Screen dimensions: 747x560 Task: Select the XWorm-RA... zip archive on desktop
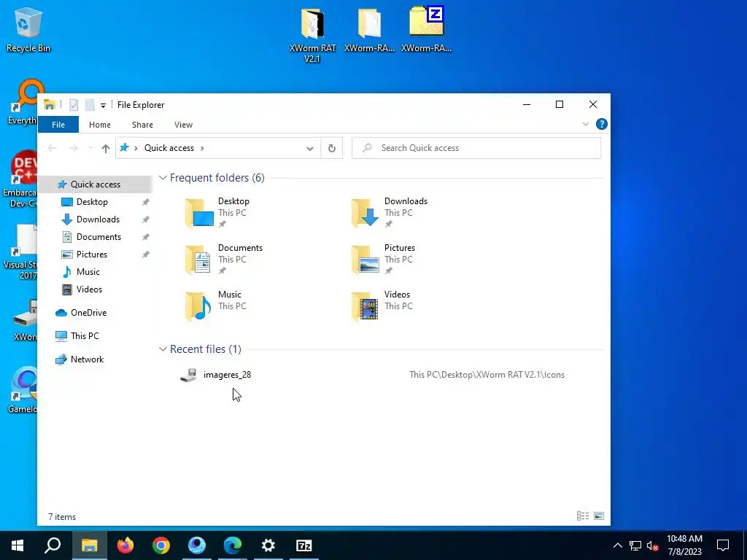click(426, 29)
